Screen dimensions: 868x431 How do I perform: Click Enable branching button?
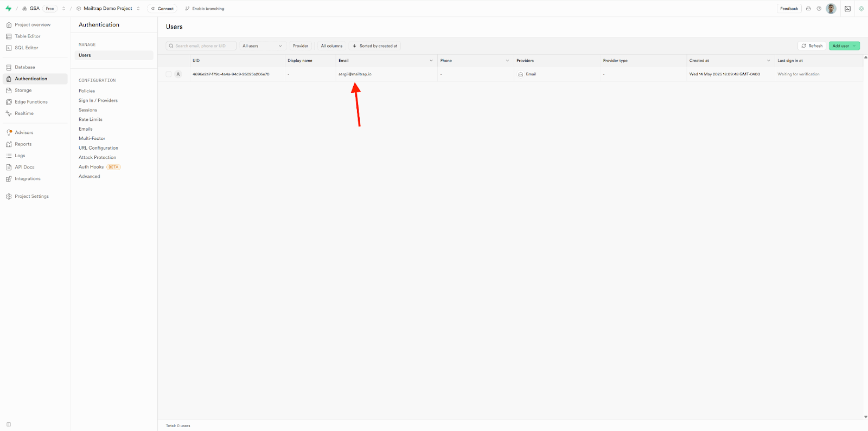pyautogui.click(x=205, y=9)
